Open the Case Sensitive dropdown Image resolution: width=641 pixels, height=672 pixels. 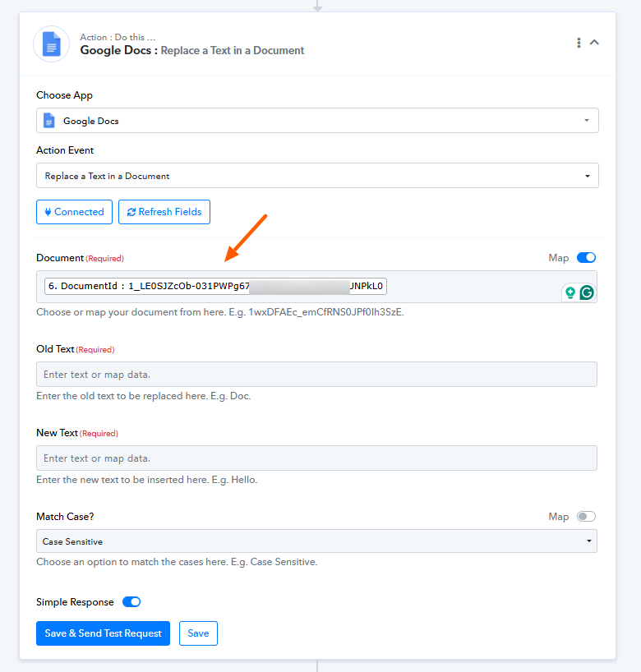pyautogui.click(x=316, y=541)
